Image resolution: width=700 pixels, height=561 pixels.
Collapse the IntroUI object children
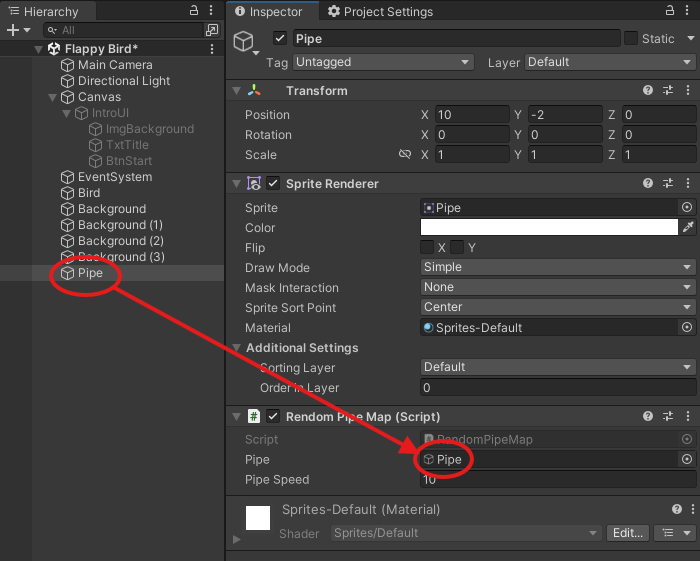point(66,113)
